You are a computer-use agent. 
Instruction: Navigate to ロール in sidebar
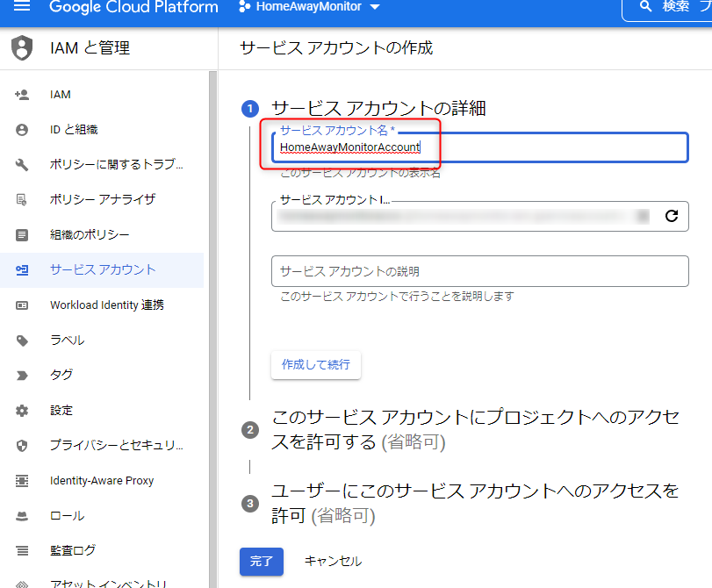68,517
